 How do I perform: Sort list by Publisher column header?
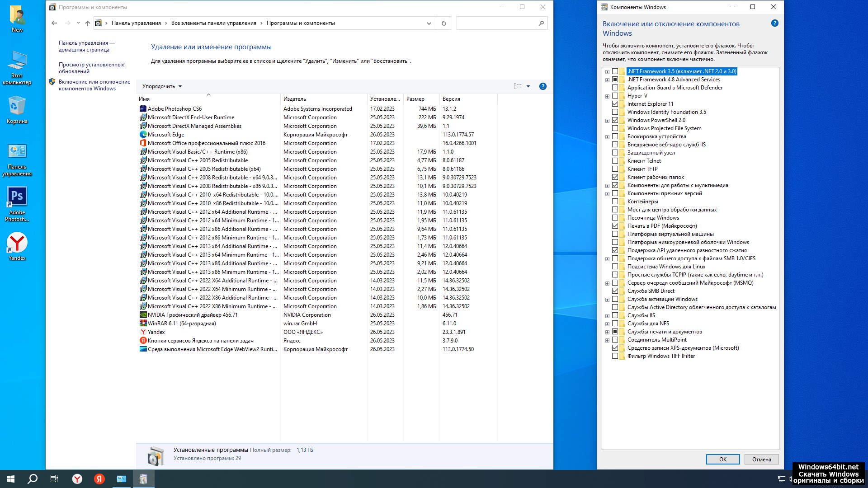(x=295, y=99)
